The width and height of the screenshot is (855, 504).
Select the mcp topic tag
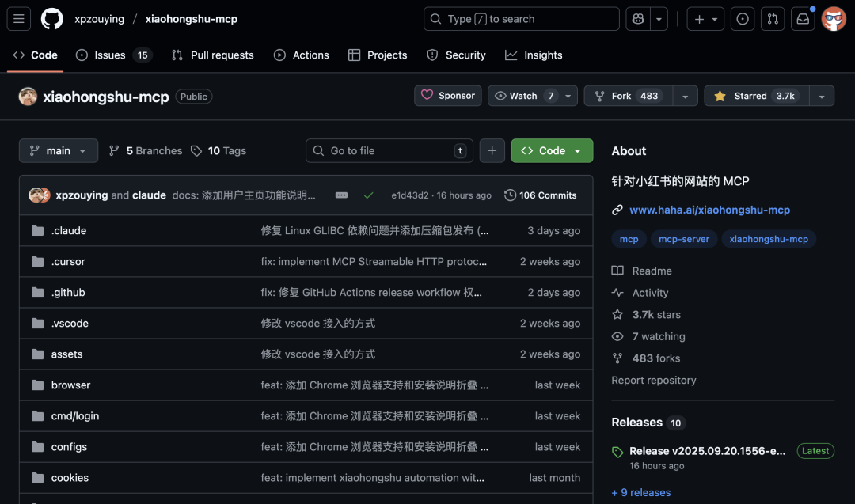pos(629,239)
